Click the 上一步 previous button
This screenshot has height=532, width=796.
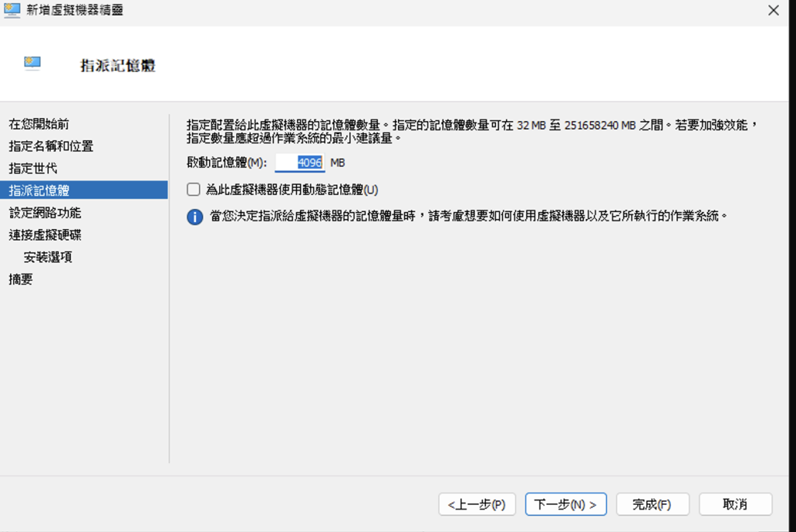pyautogui.click(x=477, y=504)
